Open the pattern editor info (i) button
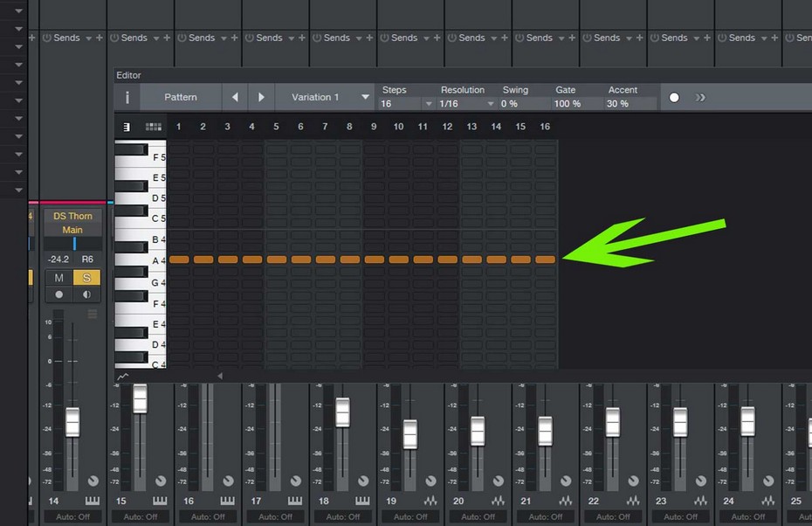812x526 pixels. pos(127,97)
